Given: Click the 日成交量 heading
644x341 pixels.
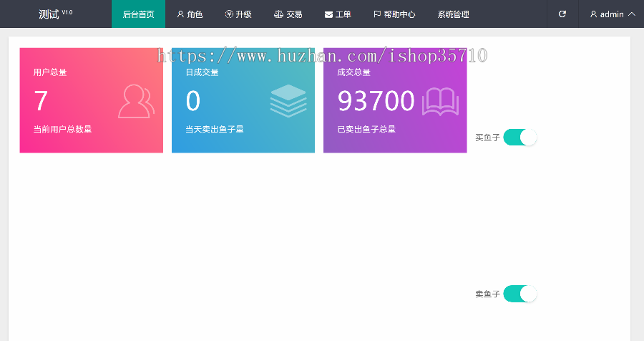Looking at the screenshot, I should (x=202, y=72).
